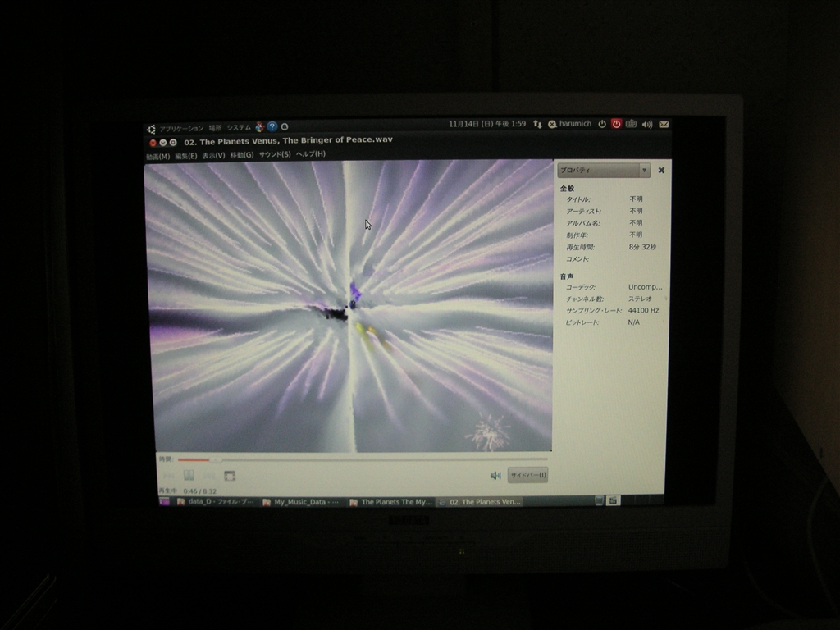Click the チャンネル数 value ステレオ
Viewport: 840px width, 630px height.
[x=640, y=299]
